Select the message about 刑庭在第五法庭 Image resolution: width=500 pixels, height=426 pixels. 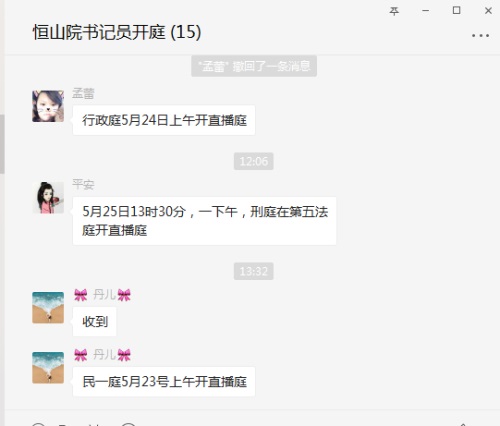204,221
